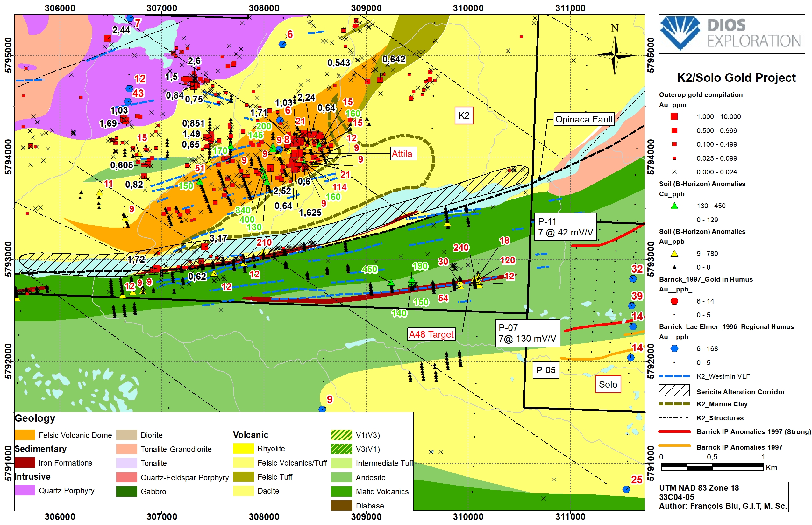This screenshot has height=525, width=812.
Task: Click the K2 label box
Action: tap(464, 115)
